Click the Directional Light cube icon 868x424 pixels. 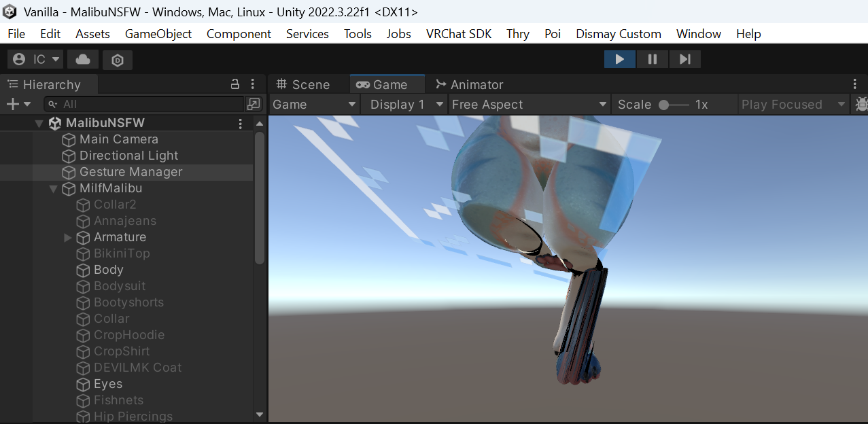click(69, 156)
